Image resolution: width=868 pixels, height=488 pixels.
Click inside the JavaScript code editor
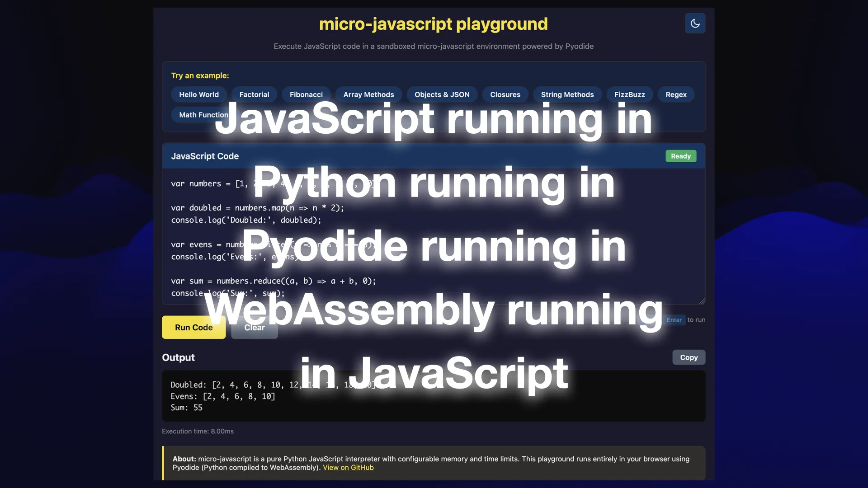[x=434, y=236]
